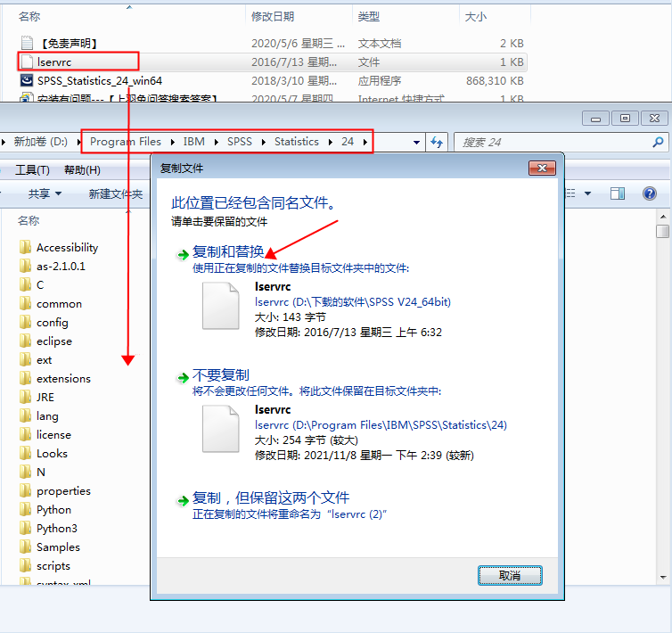Select the lang folder name
Viewport: 672px width, 633px height.
47,416
